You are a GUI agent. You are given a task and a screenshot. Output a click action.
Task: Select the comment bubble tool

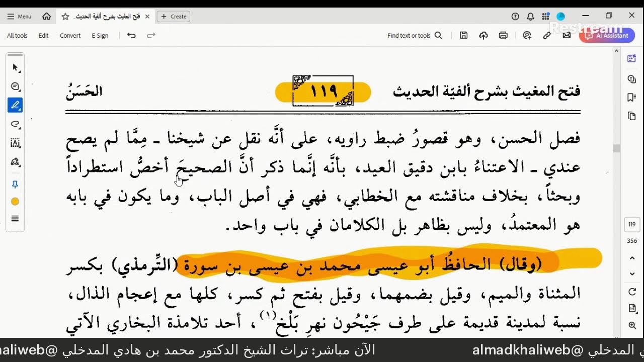pos(15,86)
